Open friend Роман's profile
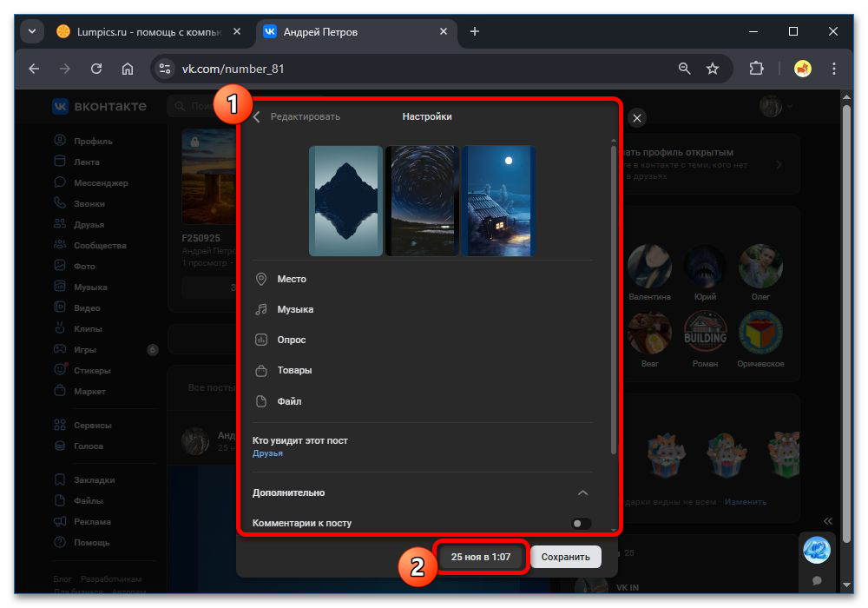868x608 pixels. pos(705,340)
